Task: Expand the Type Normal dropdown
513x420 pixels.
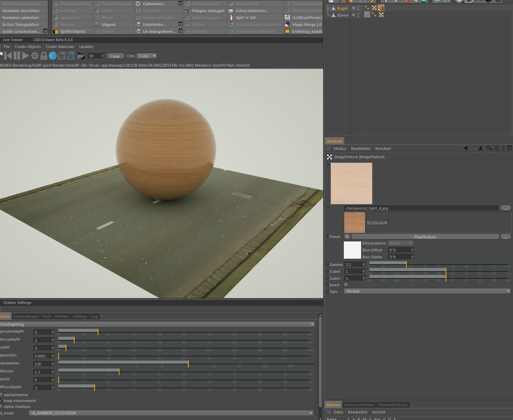Action: pos(427,291)
